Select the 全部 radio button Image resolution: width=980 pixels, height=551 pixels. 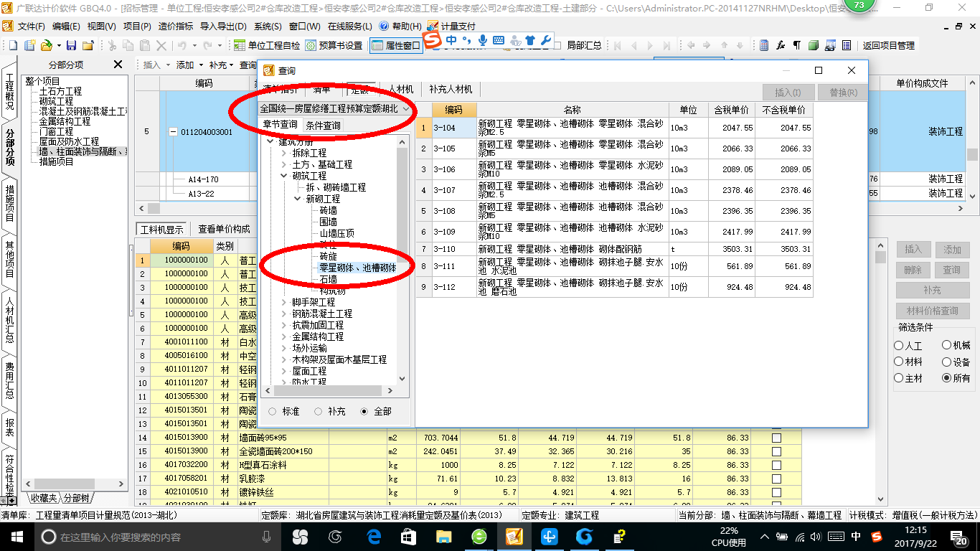point(364,412)
